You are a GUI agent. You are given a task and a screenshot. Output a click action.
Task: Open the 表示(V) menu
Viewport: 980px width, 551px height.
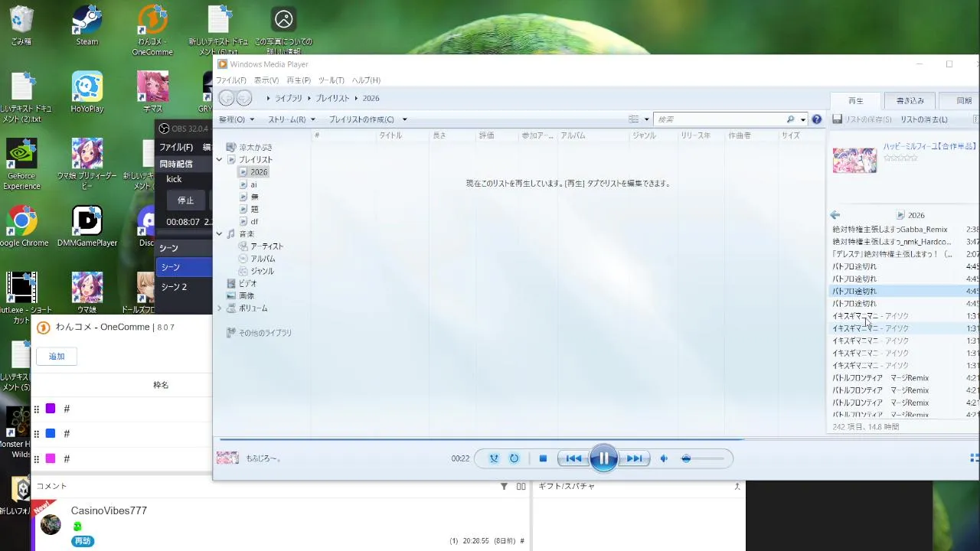coord(266,80)
